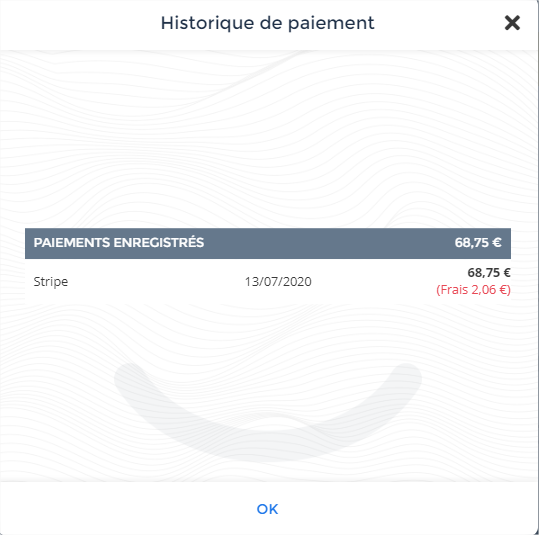Select the Stripe payment method label

[x=51, y=282]
